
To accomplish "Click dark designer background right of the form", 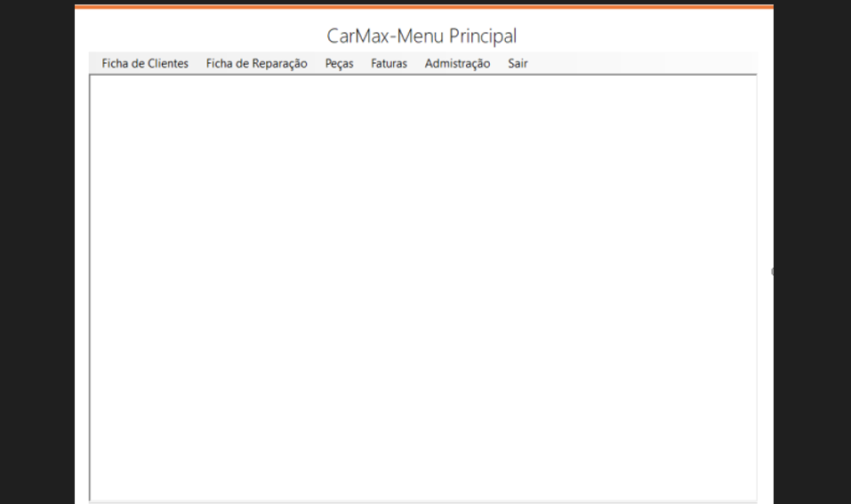I will point(813,252).
